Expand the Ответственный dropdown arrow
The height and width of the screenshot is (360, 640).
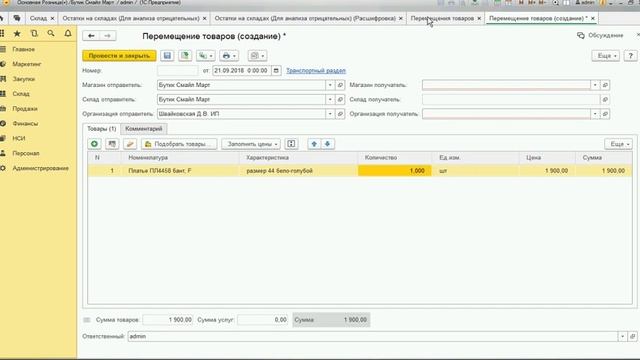622,336
